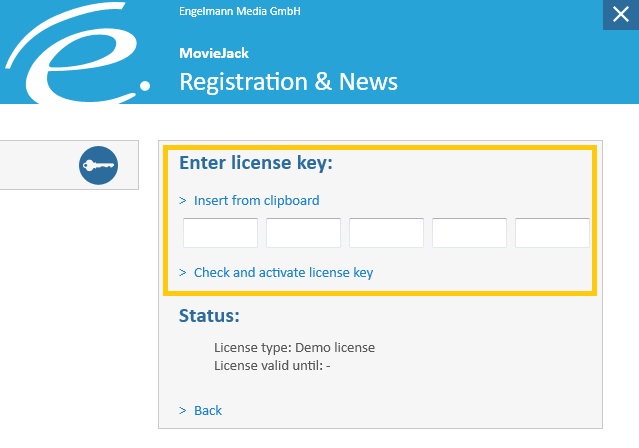Click arrow before Insert from clipboard
This screenshot has width=639, height=448.
[x=183, y=201]
